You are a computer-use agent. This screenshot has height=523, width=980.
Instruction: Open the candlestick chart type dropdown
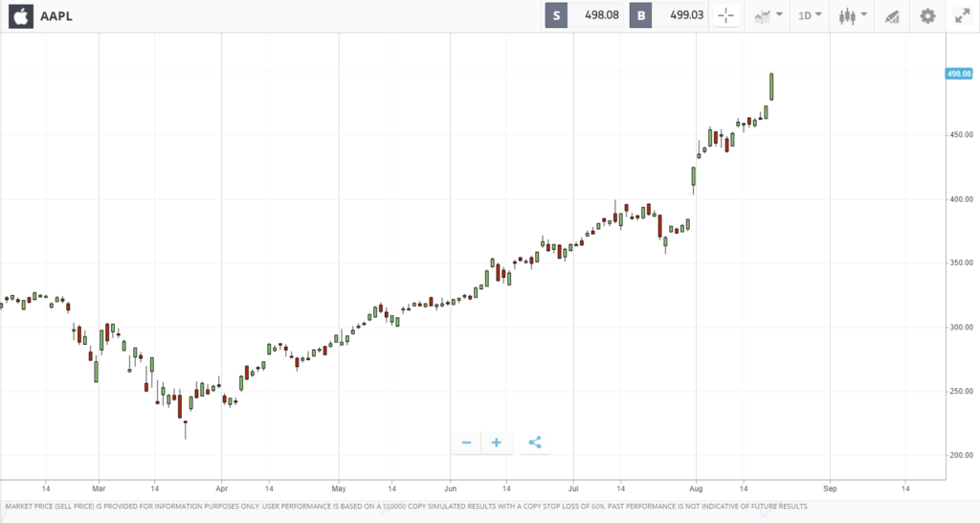853,15
